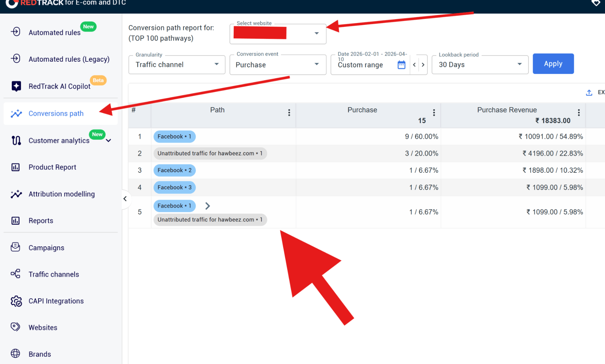Expand Customer analytics submenu chevron
Image resolution: width=605 pixels, height=364 pixels.
click(x=109, y=140)
